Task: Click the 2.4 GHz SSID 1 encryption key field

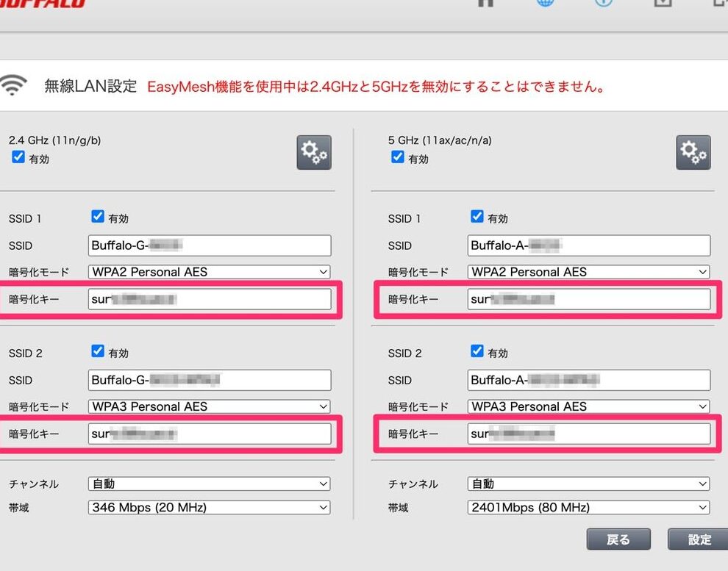Action: point(210,299)
